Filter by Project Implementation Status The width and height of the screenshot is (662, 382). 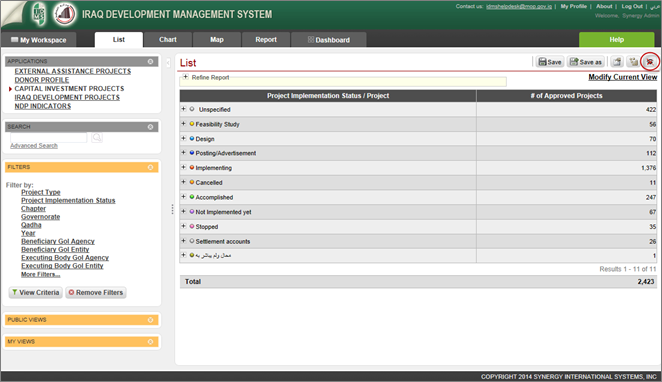68,200
